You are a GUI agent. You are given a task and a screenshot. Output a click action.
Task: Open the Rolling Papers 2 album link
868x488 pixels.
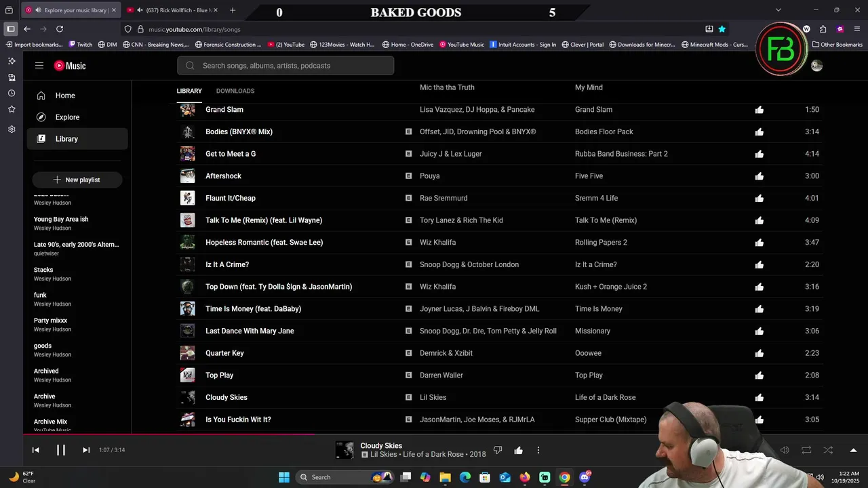[601, 243]
